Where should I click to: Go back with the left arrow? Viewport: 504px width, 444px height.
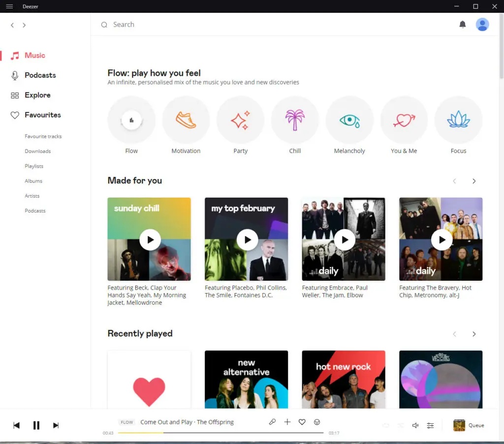pos(12,25)
